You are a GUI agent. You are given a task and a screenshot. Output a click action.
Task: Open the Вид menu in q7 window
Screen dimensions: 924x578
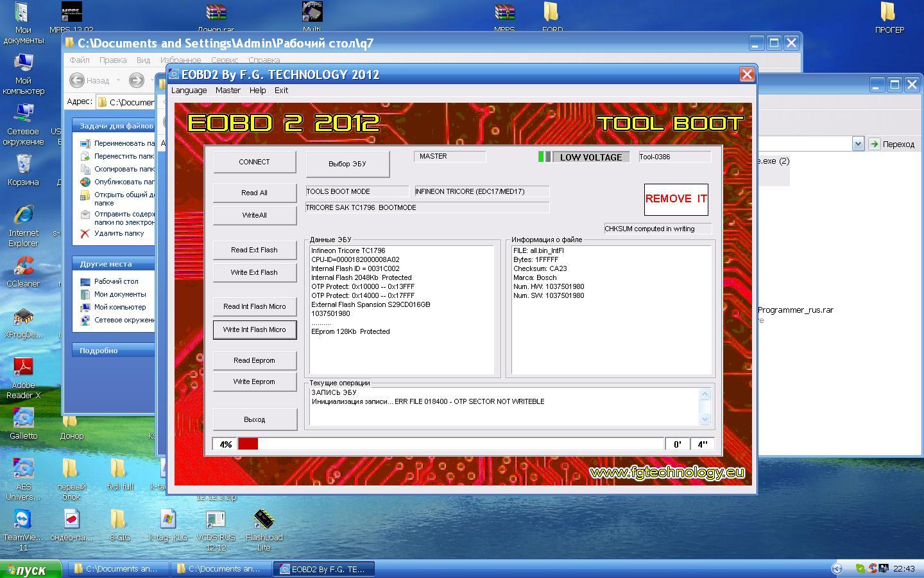tap(143, 60)
